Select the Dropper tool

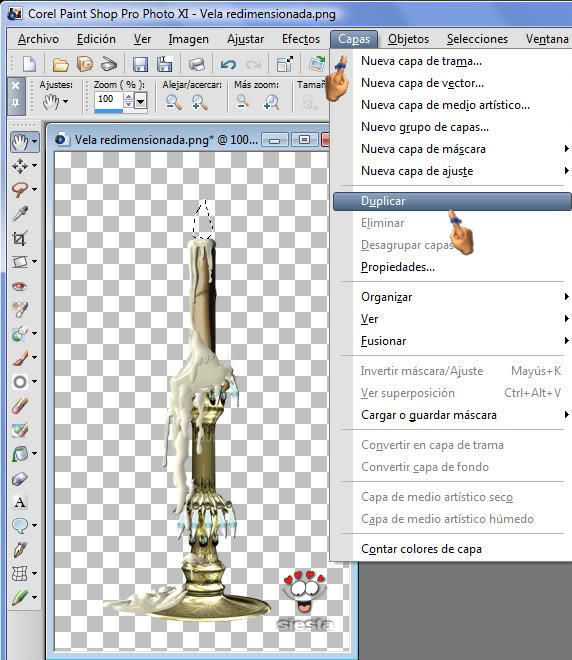[x=20, y=214]
